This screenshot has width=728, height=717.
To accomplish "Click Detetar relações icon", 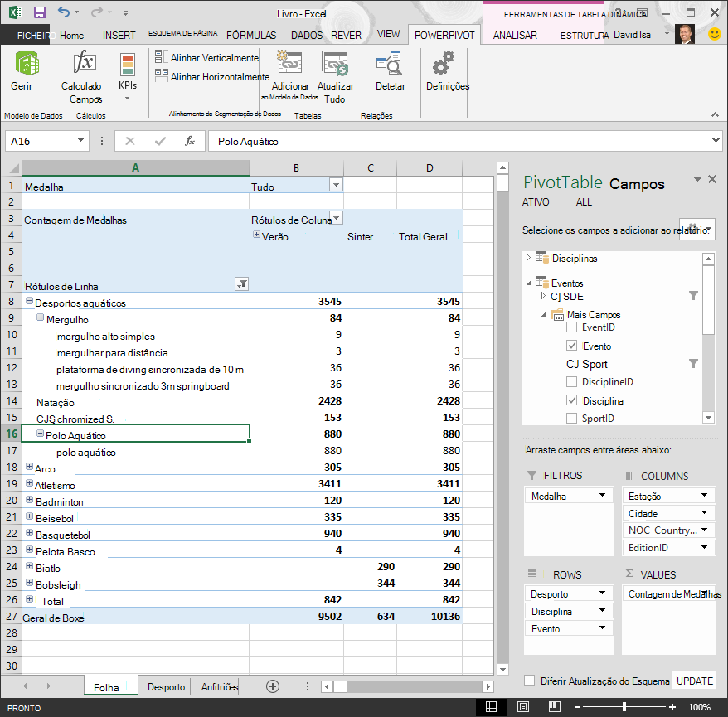I will [x=389, y=63].
